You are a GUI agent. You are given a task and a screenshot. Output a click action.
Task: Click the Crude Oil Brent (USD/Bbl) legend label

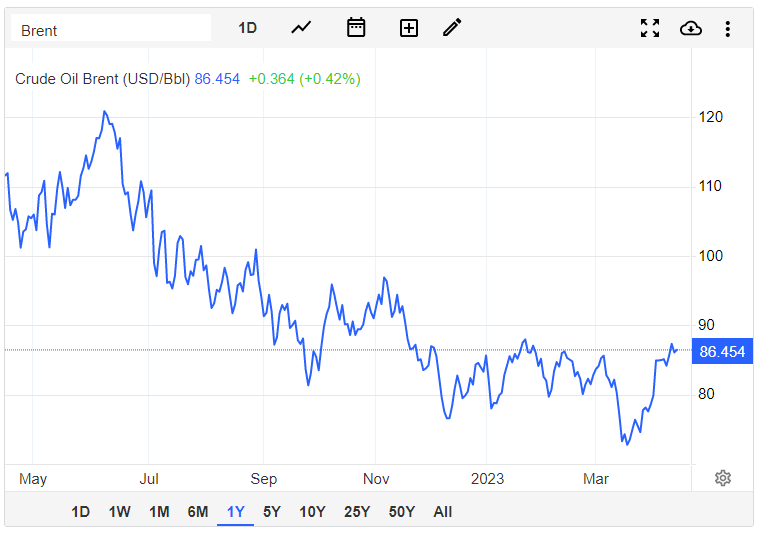click(102, 79)
